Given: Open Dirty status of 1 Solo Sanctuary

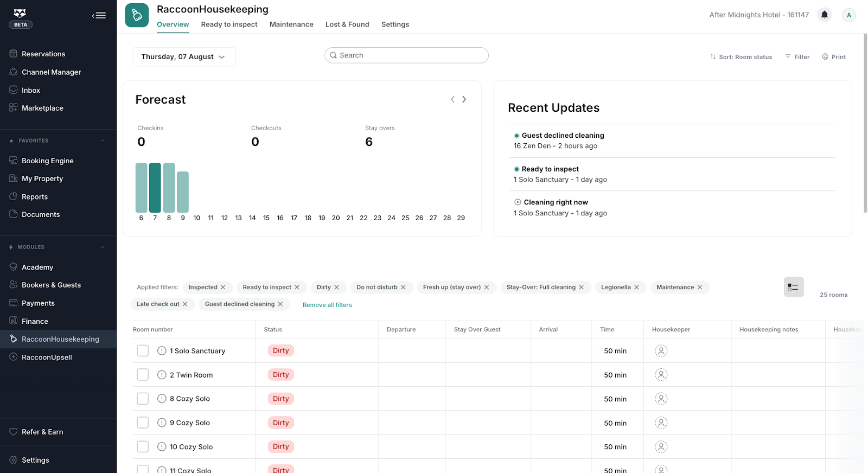Looking at the screenshot, I should tap(281, 350).
